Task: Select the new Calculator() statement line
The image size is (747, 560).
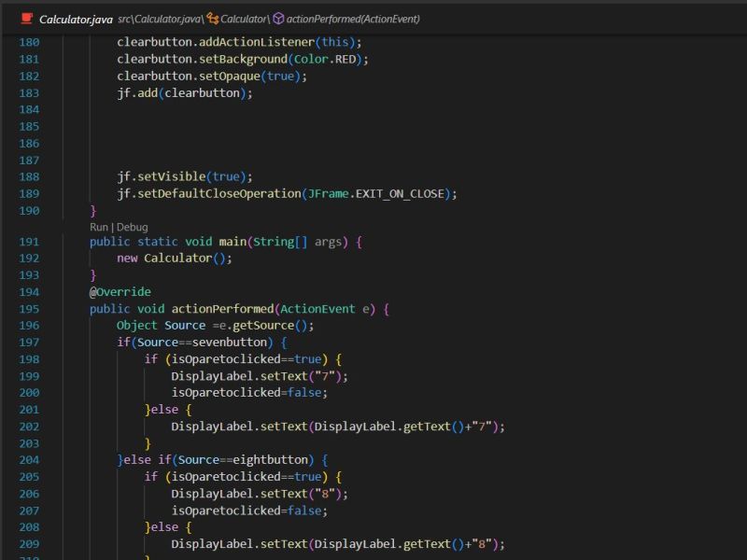Action: pyautogui.click(x=176, y=258)
